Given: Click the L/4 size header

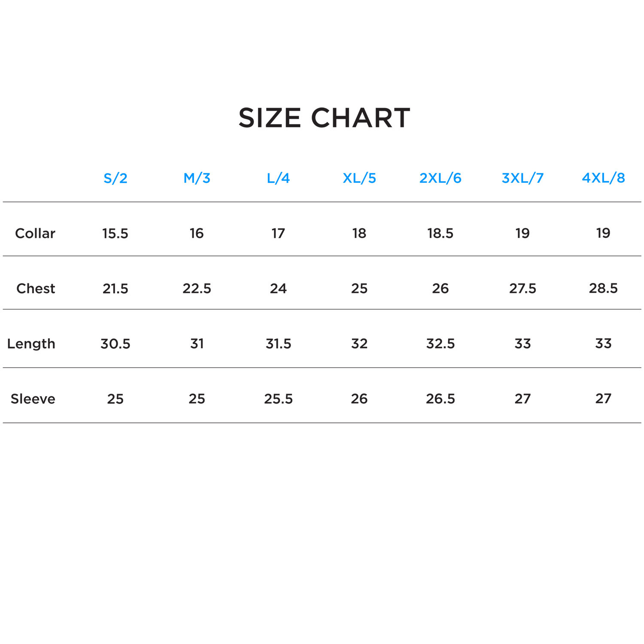Looking at the screenshot, I should (278, 178).
